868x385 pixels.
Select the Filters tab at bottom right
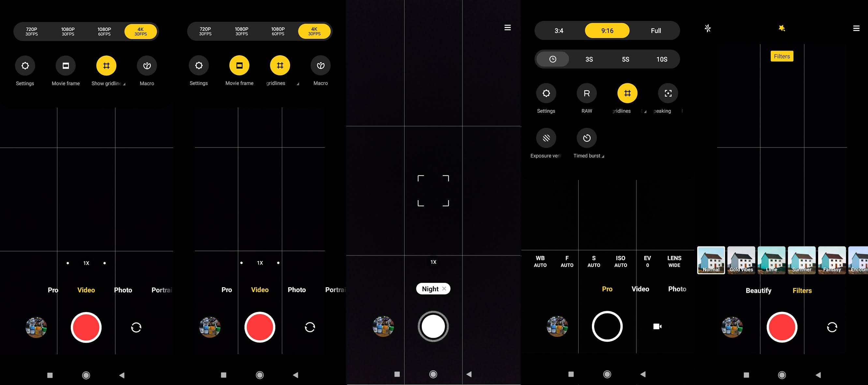[802, 290]
